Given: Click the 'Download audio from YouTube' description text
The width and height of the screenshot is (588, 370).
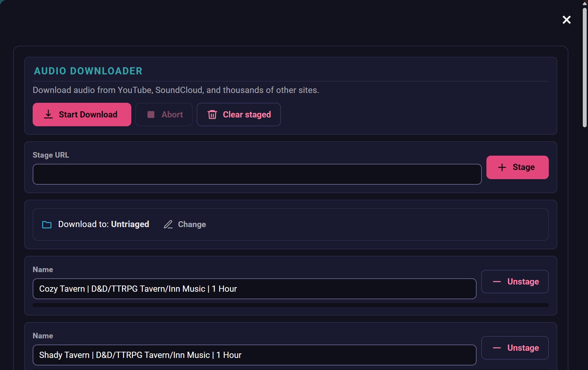Looking at the screenshot, I should click(x=176, y=90).
